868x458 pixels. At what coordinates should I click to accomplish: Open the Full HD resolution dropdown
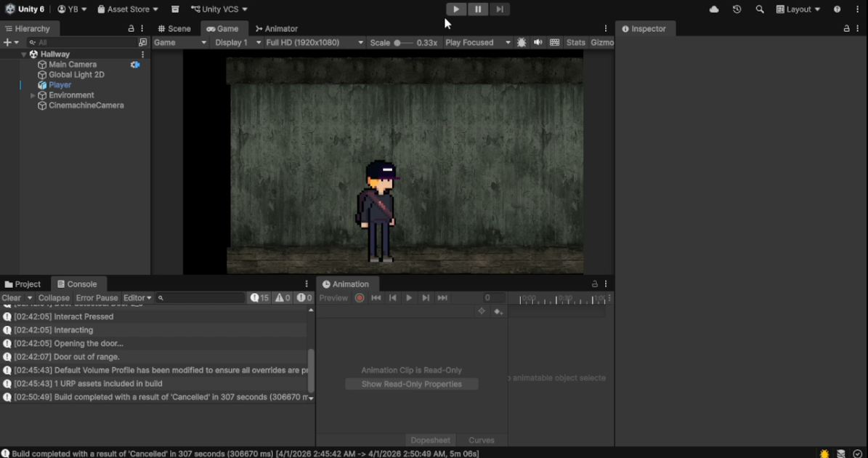[315, 43]
